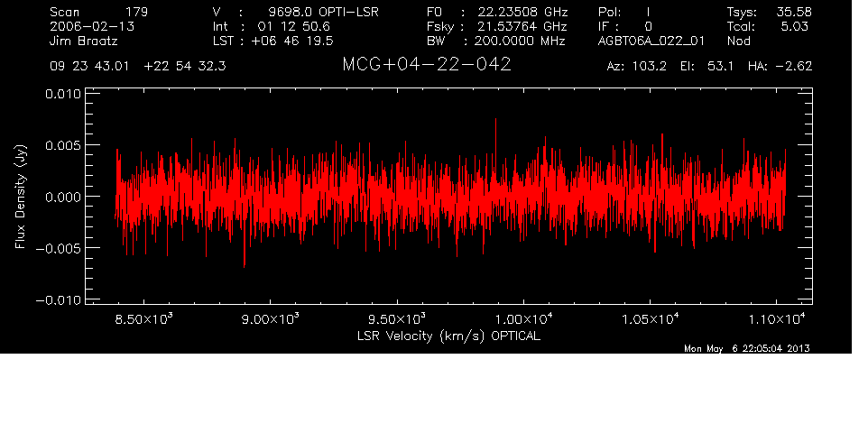The image size is (868, 442).
Task: Click the Tsys value 35.58
Action: [x=794, y=12]
